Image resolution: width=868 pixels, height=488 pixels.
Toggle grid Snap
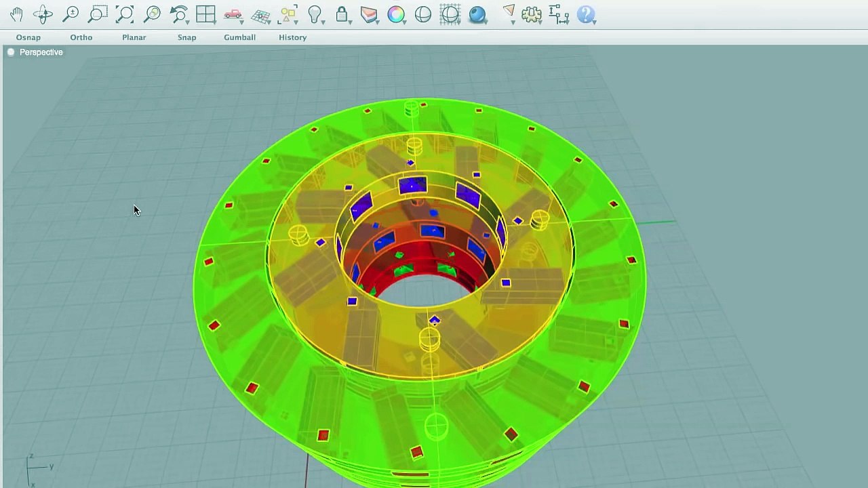tap(187, 37)
